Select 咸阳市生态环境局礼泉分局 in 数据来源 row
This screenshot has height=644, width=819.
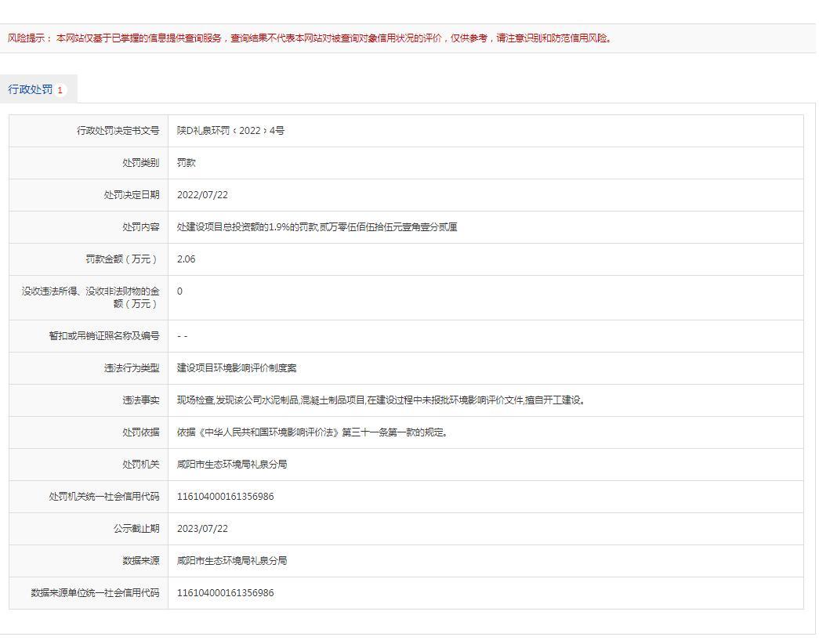coord(232,561)
